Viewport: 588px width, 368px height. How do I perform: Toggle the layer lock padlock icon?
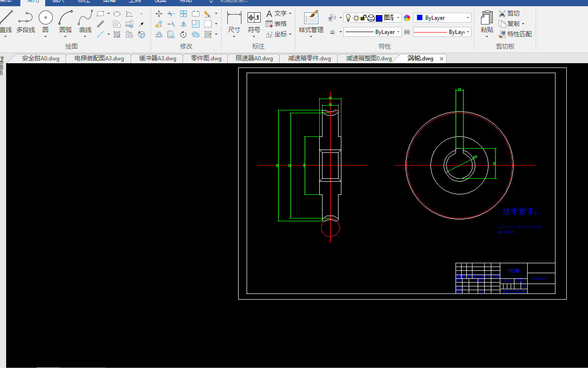point(363,18)
